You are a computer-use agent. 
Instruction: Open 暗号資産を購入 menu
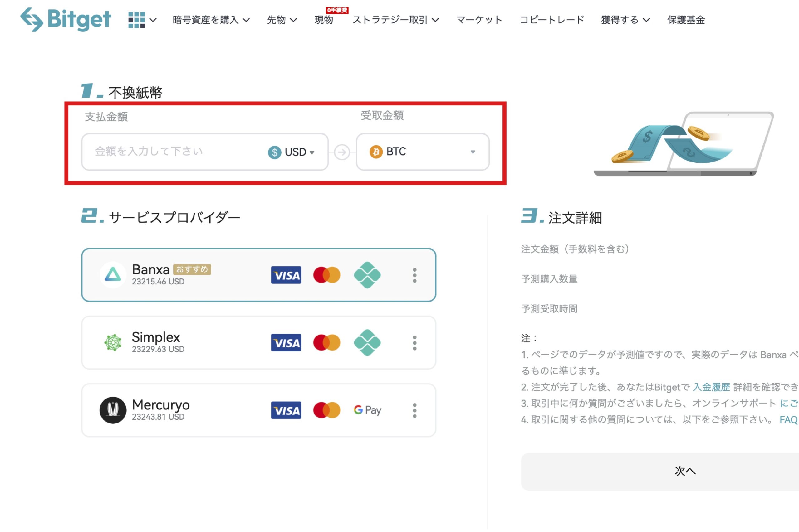pyautogui.click(x=211, y=20)
